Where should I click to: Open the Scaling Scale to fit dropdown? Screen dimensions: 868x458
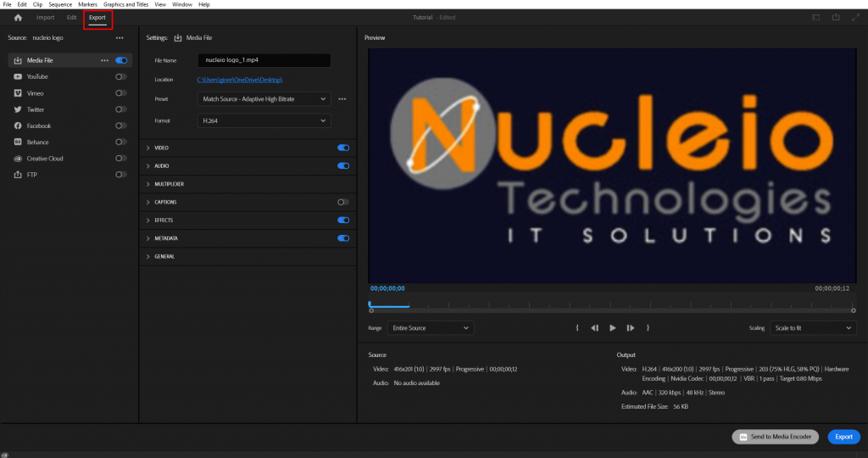(x=813, y=328)
